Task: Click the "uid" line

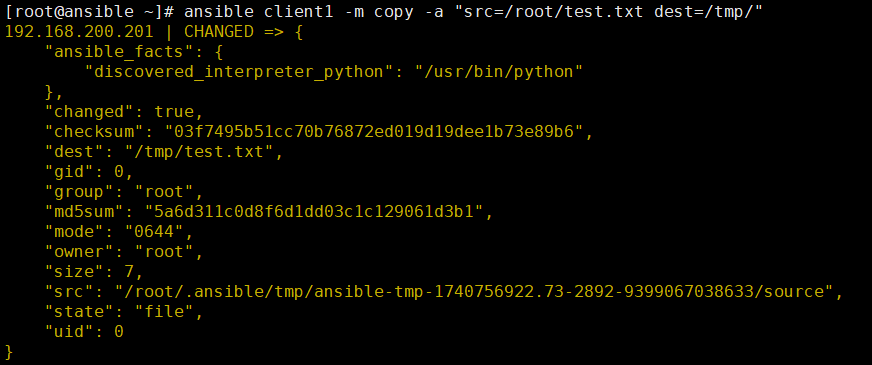Action: (x=84, y=332)
